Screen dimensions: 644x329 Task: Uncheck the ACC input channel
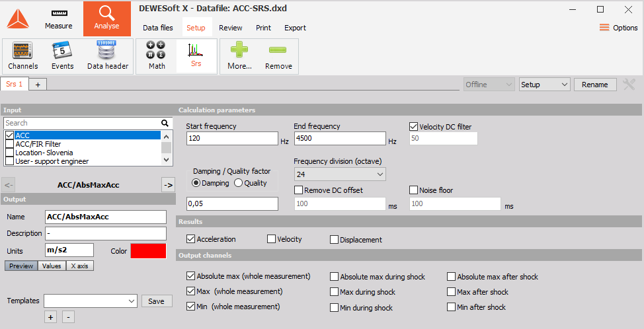click(x=9, y=135)
